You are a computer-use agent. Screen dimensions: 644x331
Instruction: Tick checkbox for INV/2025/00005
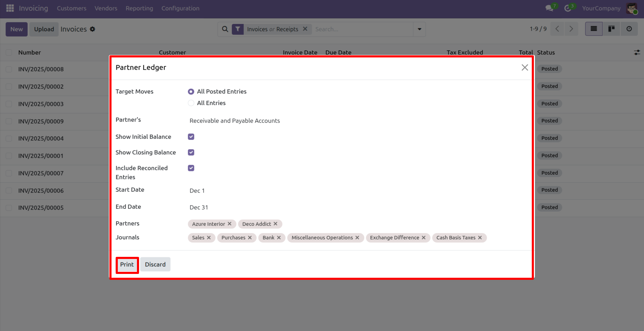(x=9, y=208)
